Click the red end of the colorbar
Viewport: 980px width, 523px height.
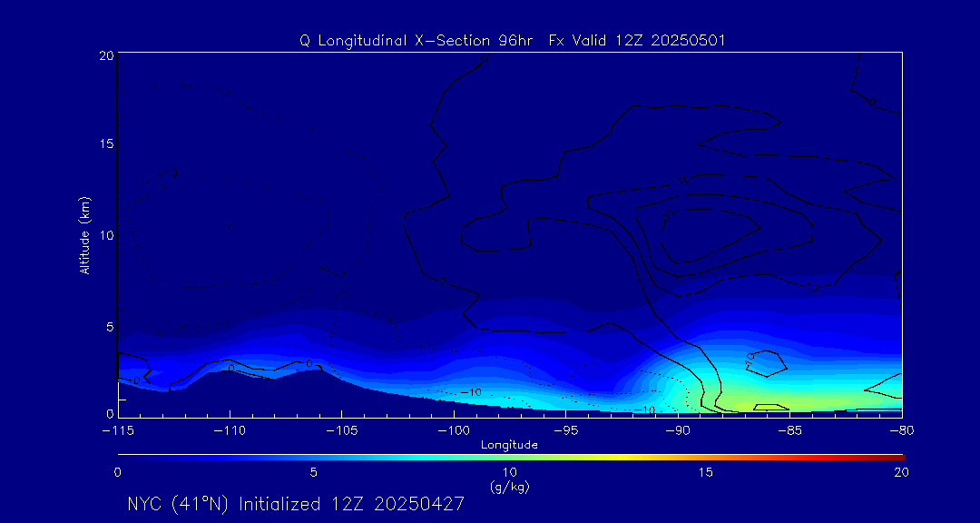click(x=887, y=458)
